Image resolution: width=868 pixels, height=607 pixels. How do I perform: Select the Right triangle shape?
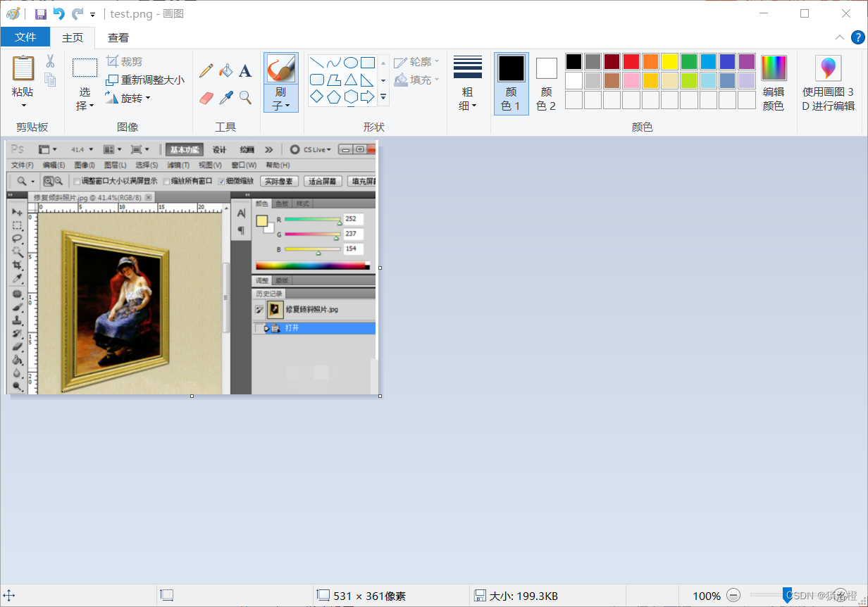(368, 80)
